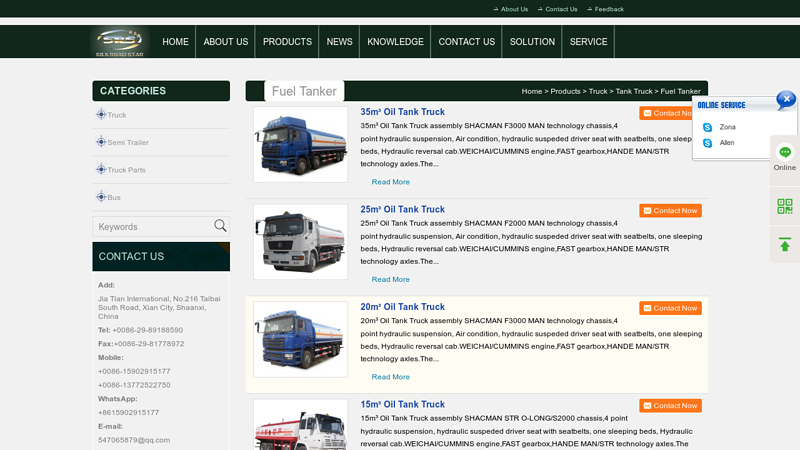Click the Truck Parts bullet icon
Viewport: 800px width, 450px height.
[x=101, y=169]
